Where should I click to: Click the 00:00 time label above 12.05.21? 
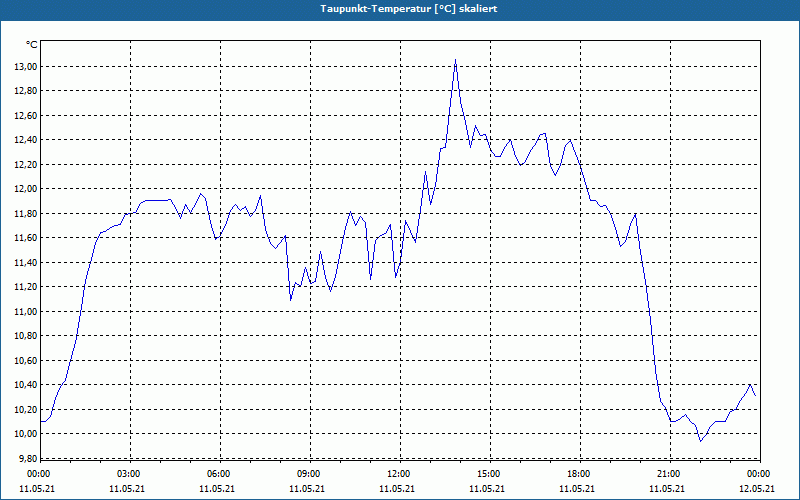click(758, 474)
